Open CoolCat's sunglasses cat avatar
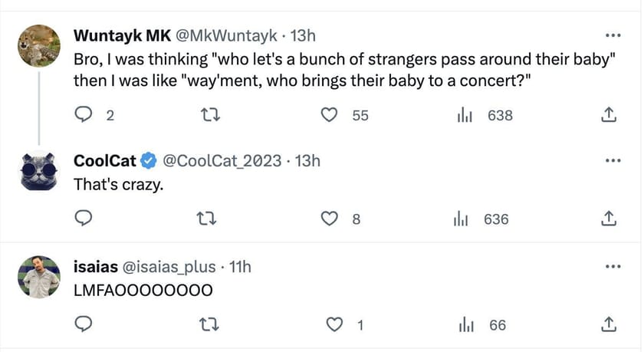The width and height of the screenshot is (644, 352). tap(38, 170)
